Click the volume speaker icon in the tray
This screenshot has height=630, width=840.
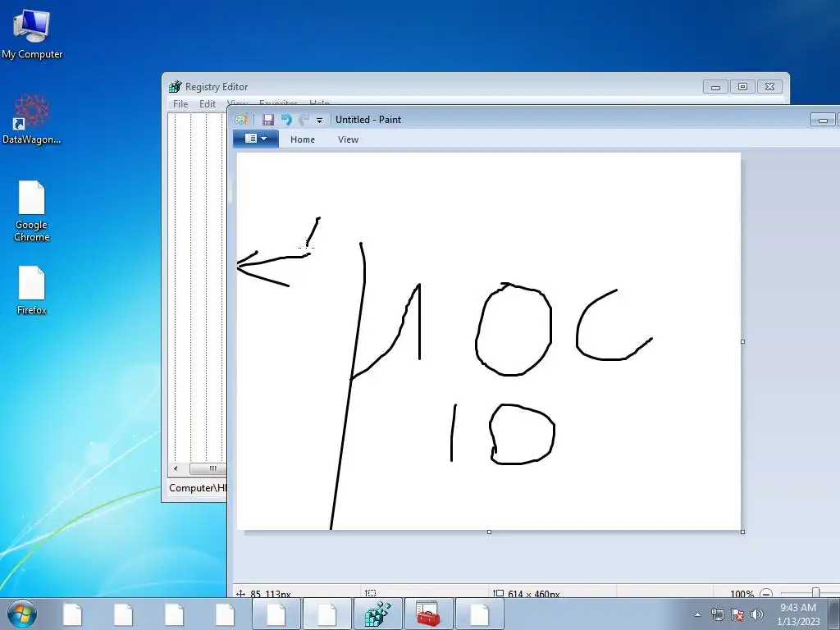[x=757, y=614]
